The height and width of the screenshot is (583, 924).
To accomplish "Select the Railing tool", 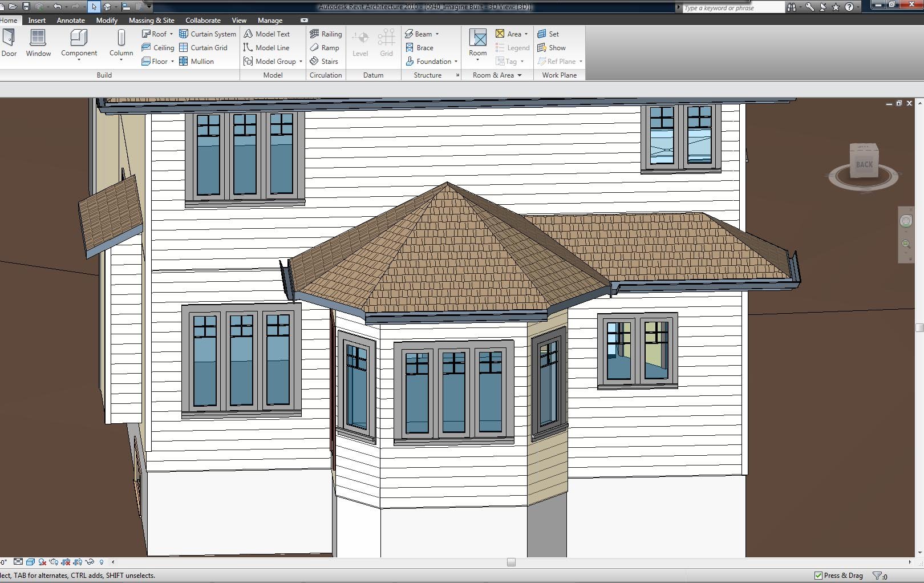I will pyautogui.click(x=326, y=34).
